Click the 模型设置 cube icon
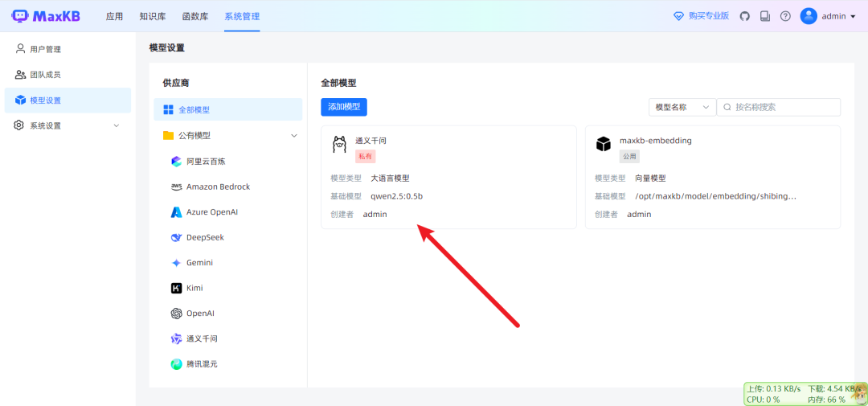Image resolution: width=868 pixels, height=406 pixels. click(20, 100)
